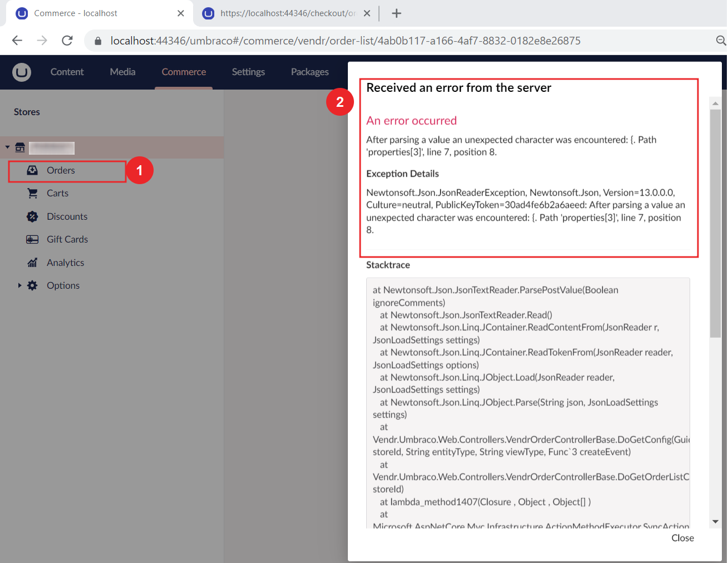Select Options in the store tree
The height and width of the screenshot is (563, 728).
[x=63, y=285]
